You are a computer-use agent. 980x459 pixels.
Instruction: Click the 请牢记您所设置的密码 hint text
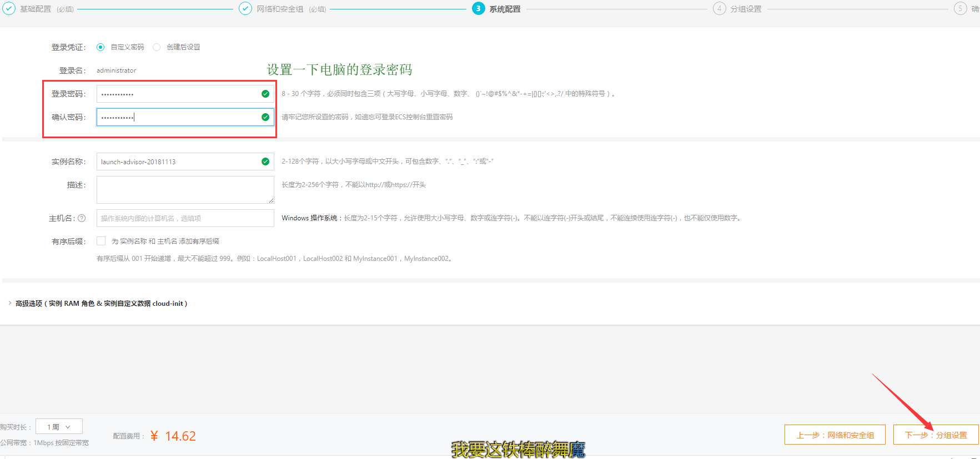[367, 117]
